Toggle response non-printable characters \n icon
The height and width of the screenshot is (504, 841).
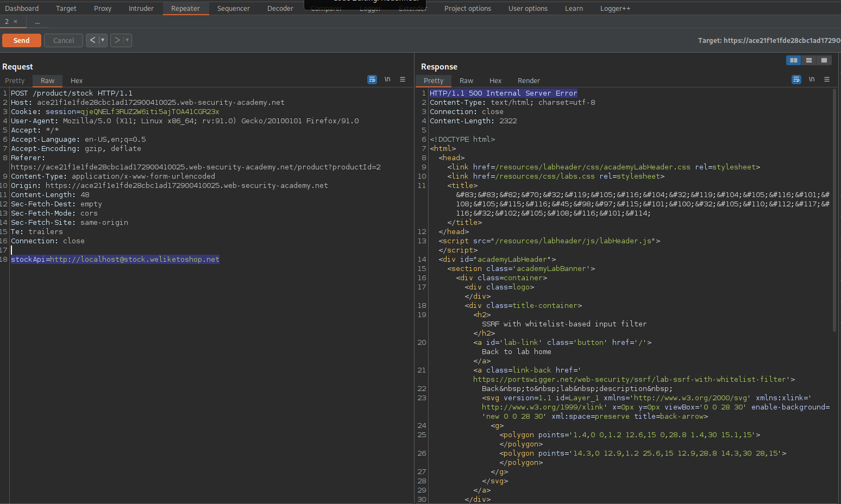[x=812, y=79]
